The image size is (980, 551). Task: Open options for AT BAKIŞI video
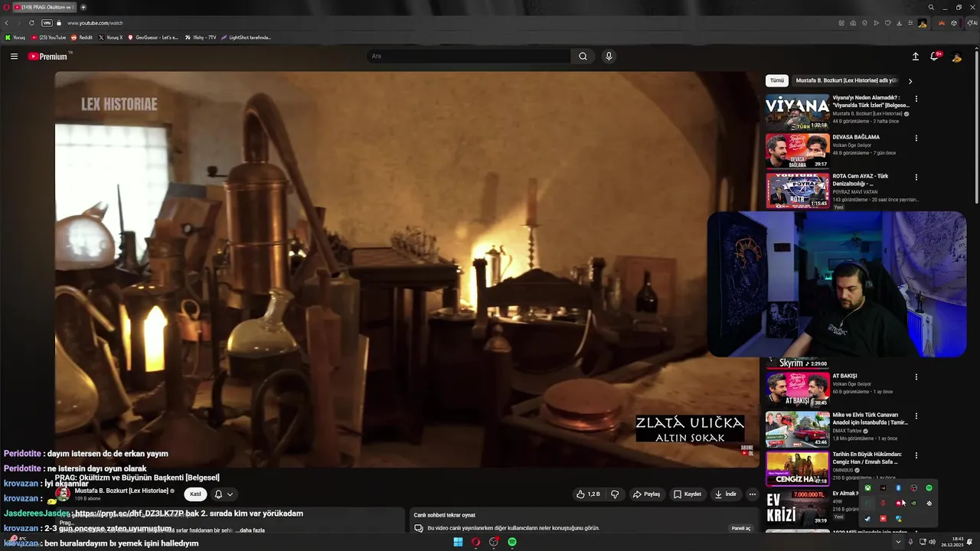[x=916, y=377]
